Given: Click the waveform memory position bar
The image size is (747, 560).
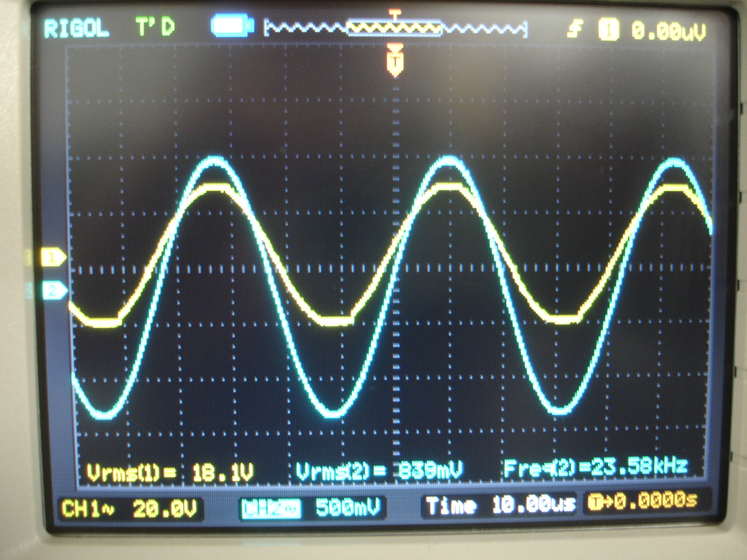Looking at the screenshot, I should click(x=396, y=27).
